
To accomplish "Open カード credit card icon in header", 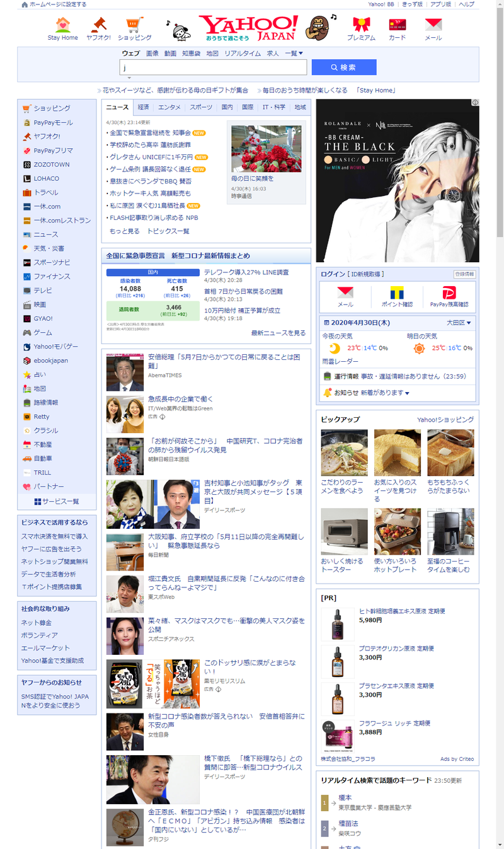I will tap(398, 25).
